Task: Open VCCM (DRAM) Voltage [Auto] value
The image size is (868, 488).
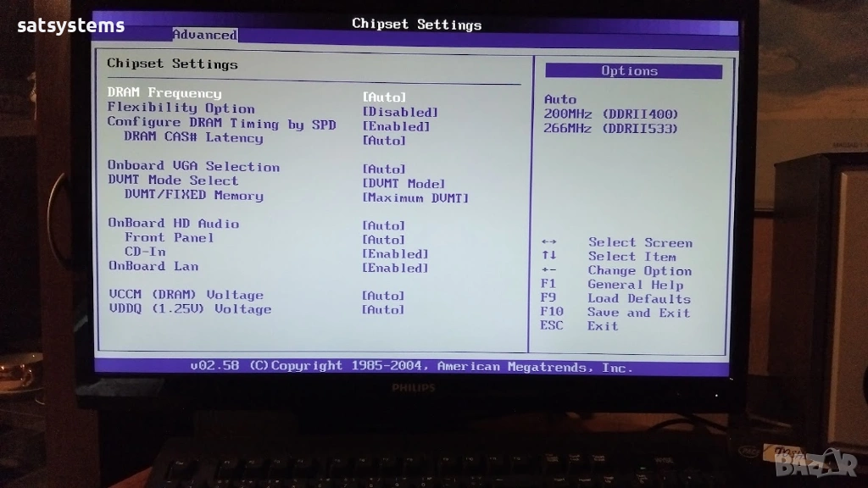Action: 384,296
